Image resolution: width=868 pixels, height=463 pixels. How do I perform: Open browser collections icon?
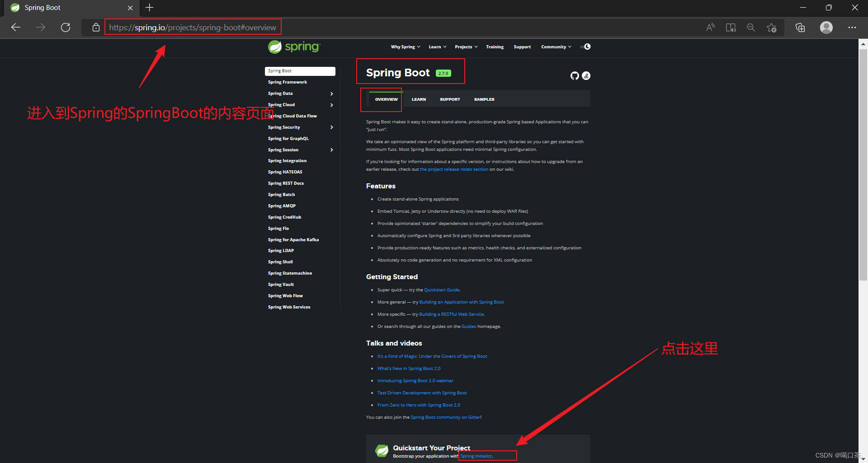(x=800, y=28)
